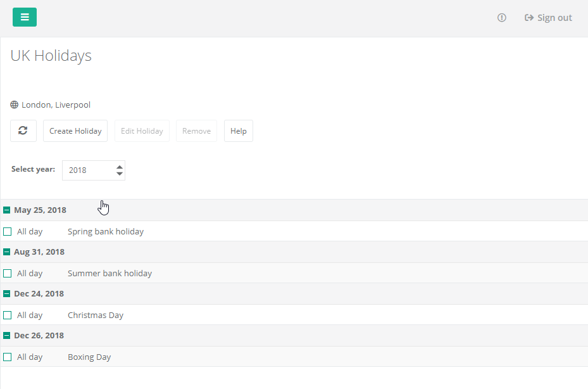Image resolution: width=588 pixels, height=389 pixels.
Task: Select the Summer bank holiday checkbox
Action: [8, 274]
